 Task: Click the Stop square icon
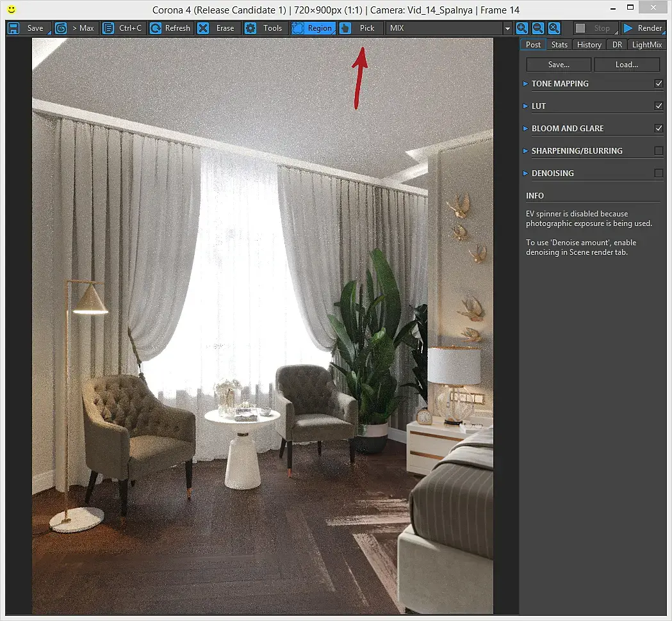[x=580, y=28]
